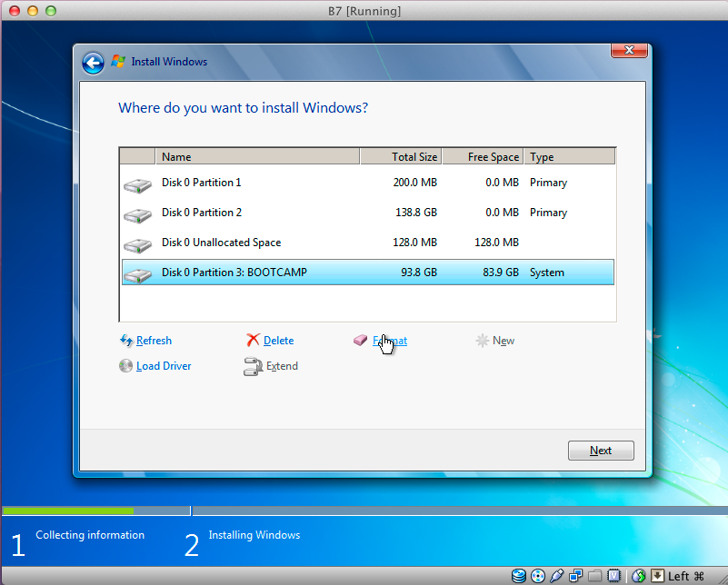Click the 200.0 MB total size cell

coord(415,183)
